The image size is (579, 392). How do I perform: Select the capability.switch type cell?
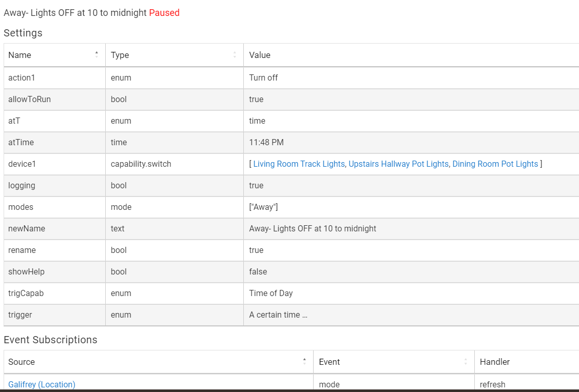click(x=141, y=164)
